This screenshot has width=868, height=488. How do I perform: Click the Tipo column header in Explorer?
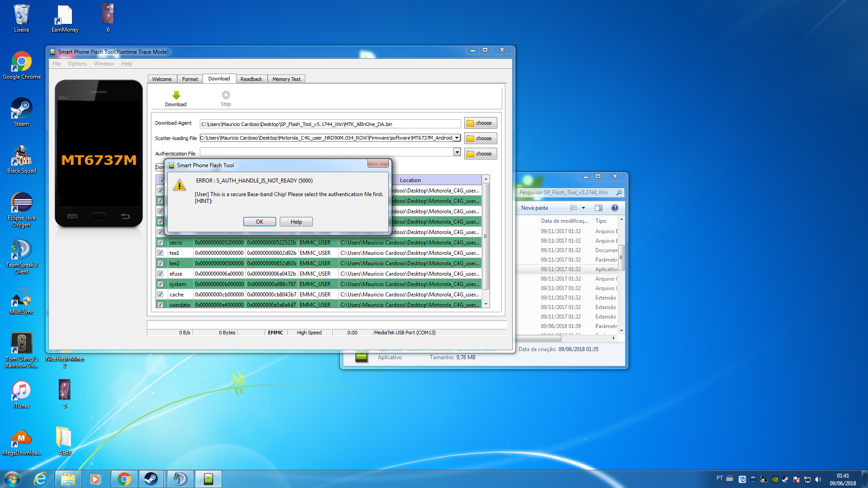(605, 221)
